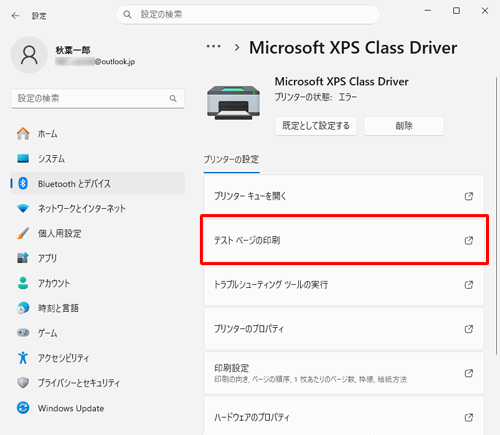Click external-link icon on 印刷設定 row
This screenshot has height=435, width=500.
coord(469,373)
